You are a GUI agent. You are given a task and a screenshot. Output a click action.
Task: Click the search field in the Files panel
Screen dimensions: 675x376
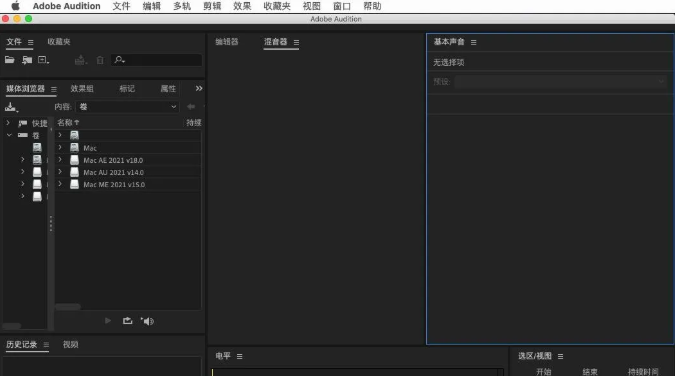click(157, 60)
